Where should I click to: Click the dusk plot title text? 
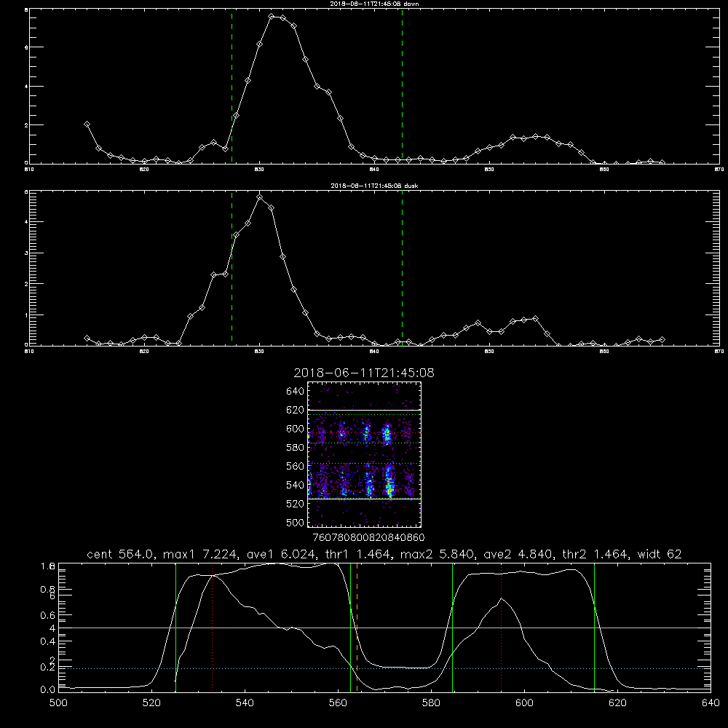(x=374, y=186)
